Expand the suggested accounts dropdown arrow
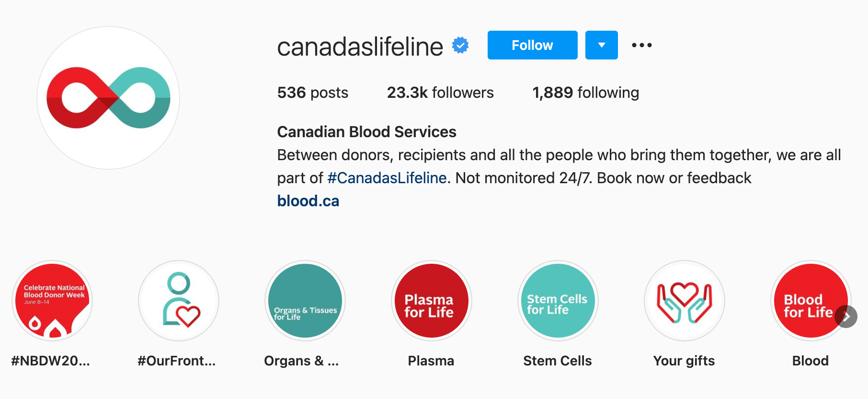 [x=602, y=45]
